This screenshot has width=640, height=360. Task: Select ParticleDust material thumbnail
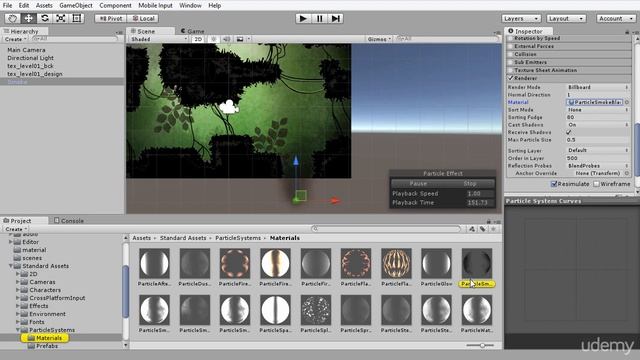point(195,263)
